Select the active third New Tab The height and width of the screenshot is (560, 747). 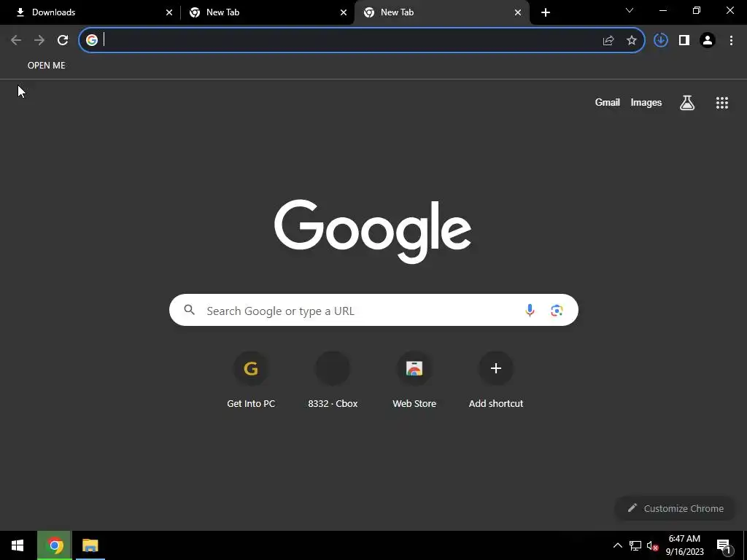[441, 12]
